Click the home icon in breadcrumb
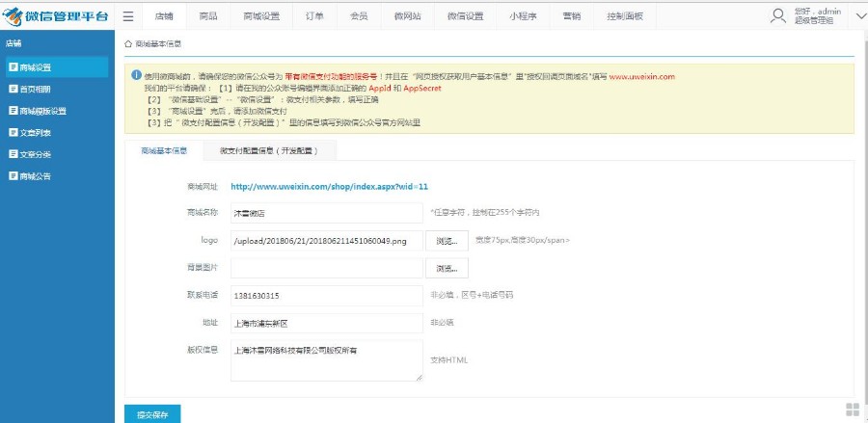Screen dimensions: 868x423 pos(128,43)
